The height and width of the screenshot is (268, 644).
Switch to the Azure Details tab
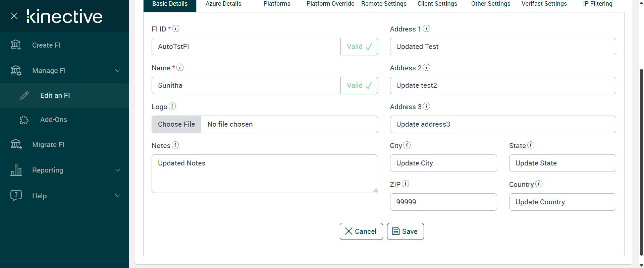coord(223,4)
